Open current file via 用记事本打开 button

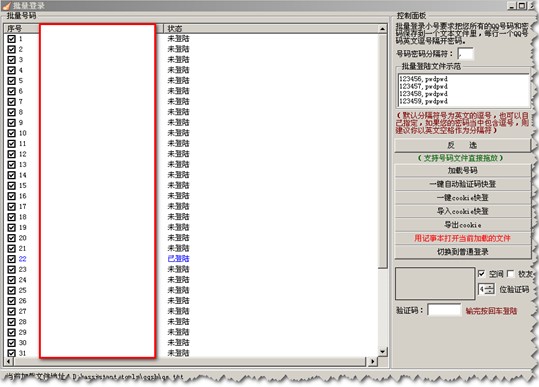point(462,238)
